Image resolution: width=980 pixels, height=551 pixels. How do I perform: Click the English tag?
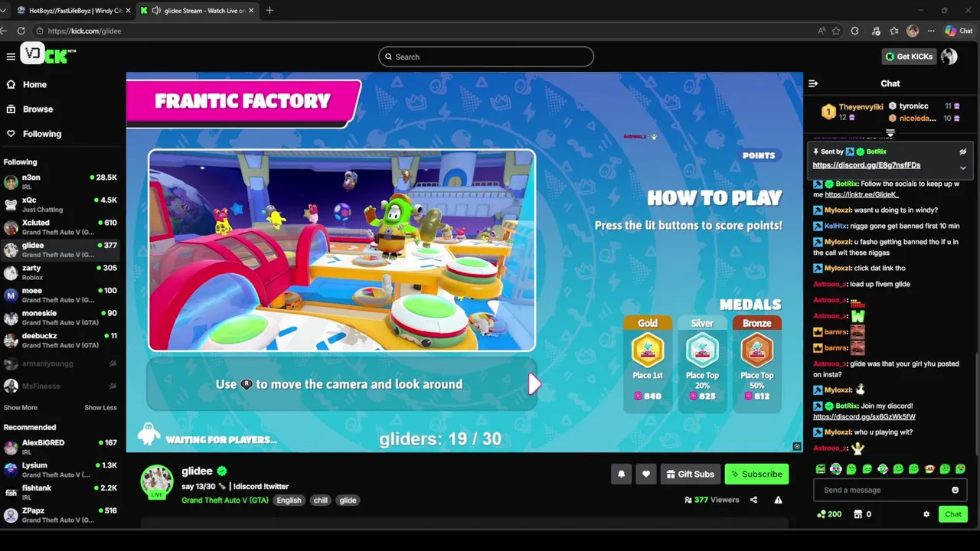click(x=289, y=500)
